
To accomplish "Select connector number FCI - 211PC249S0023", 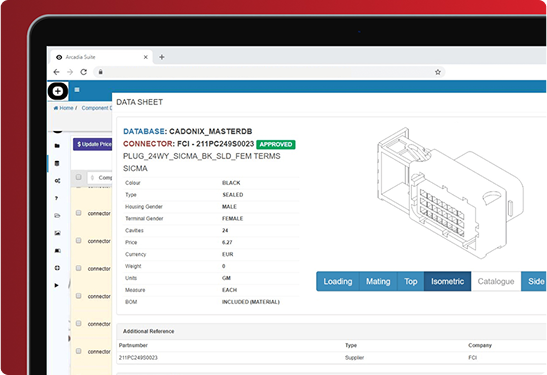I will tap(216, 144).
